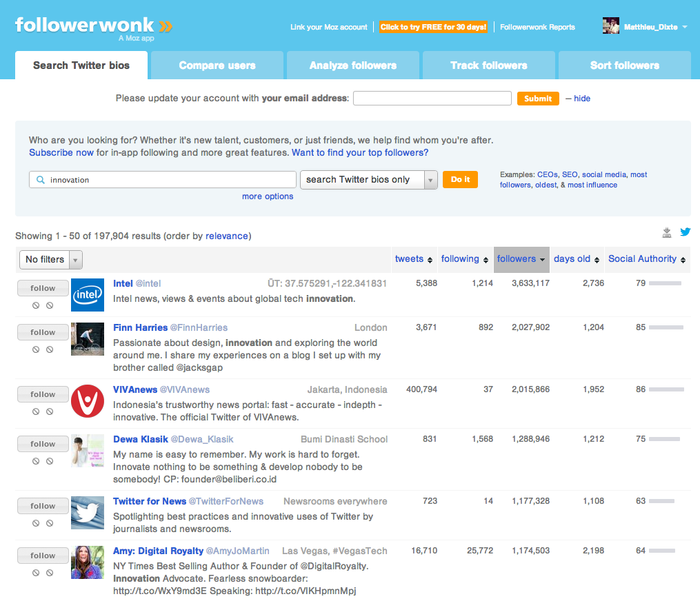Screen dimensions: 700x601
Task: Sort results by days old column
Action: pos(577,259)
